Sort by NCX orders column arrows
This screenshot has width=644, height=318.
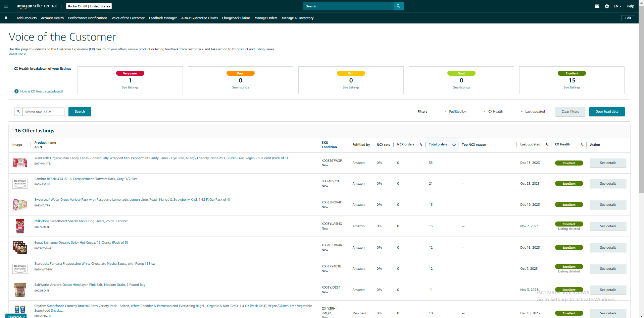coord(421,145)
